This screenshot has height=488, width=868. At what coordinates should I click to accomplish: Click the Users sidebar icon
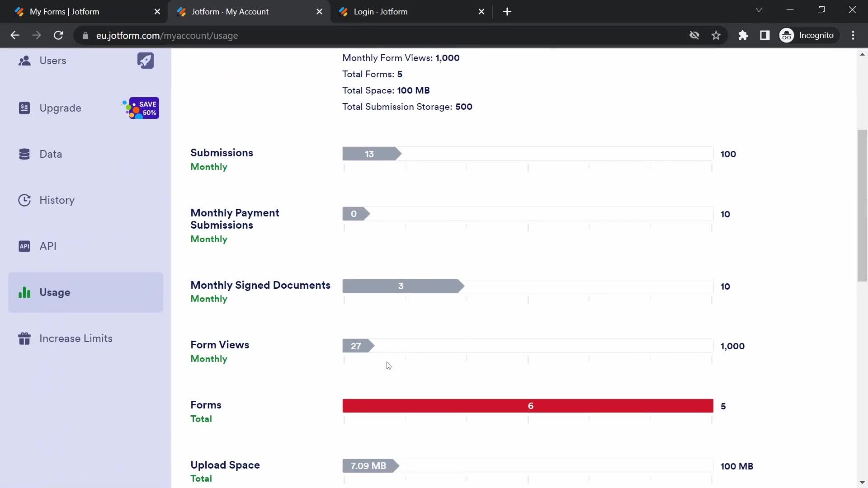pyautogui.click(x=25, y=60)
